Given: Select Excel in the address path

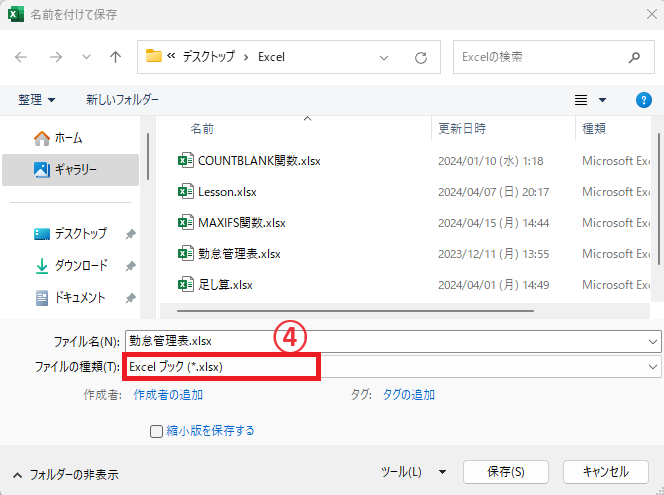Looking at the screenshot, I should [271, 57].
